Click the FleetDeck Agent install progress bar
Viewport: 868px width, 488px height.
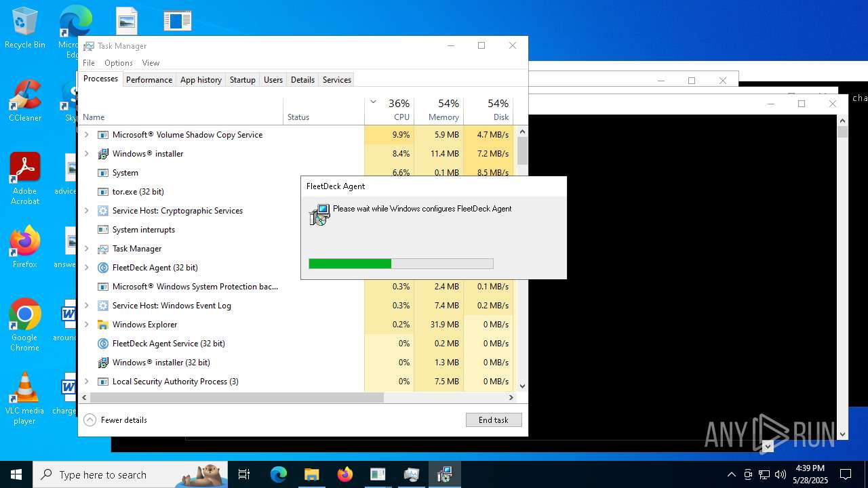click(x=401, y=264)
